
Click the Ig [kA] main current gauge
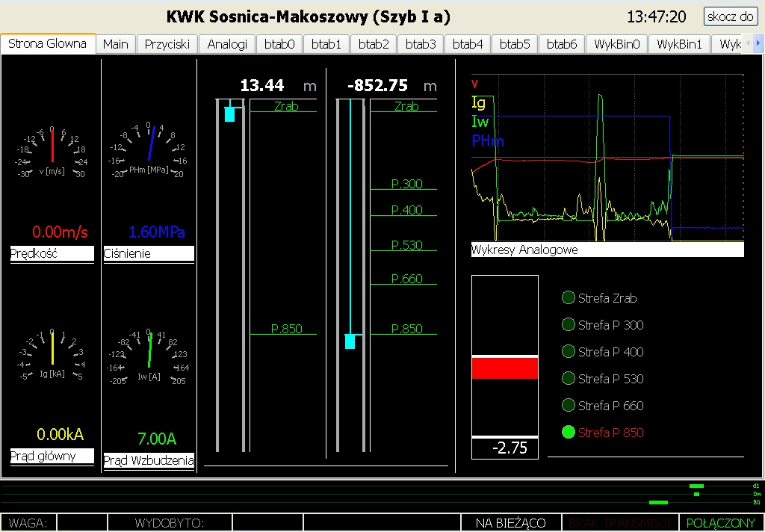pyautogui.click(x=52, y=356)
